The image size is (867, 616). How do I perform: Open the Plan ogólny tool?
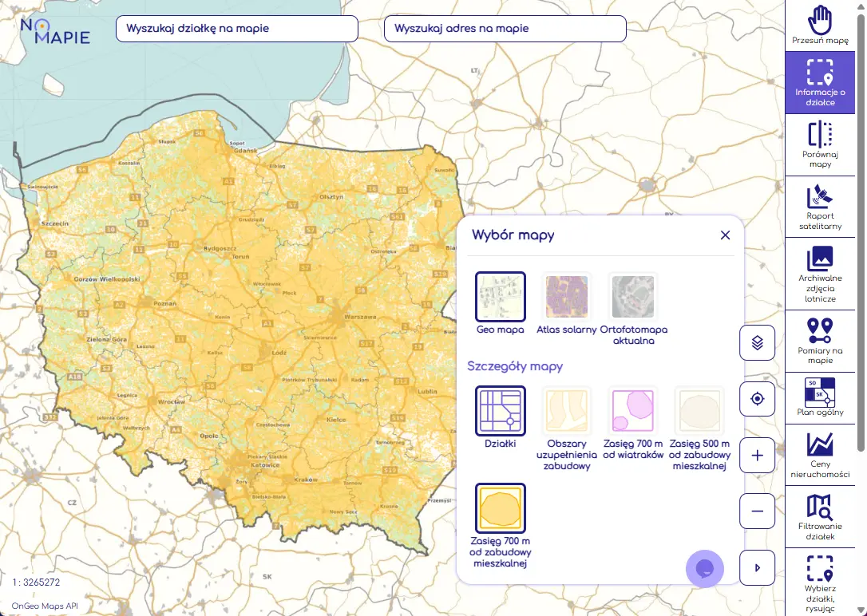820,397
